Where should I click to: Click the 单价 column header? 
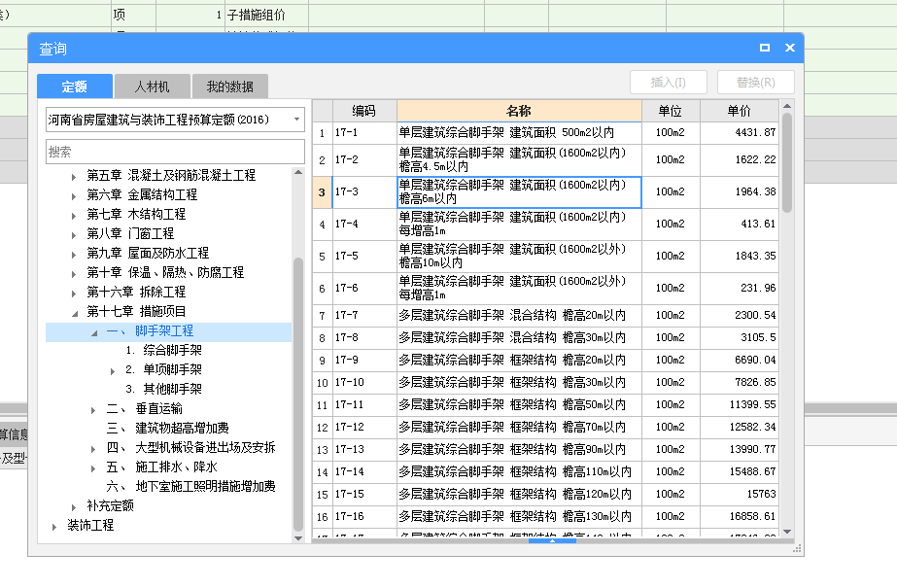tap(740, 111)
